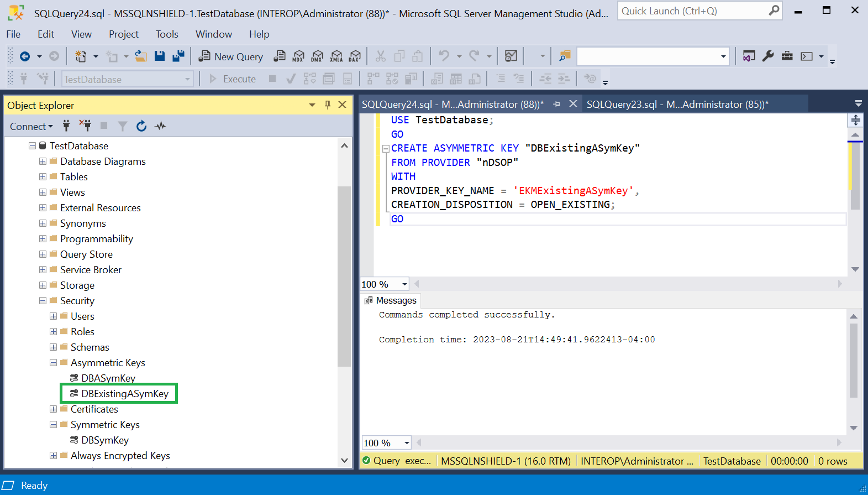Click the Object Explorer vertical scrollbar thumb

[x=344, y=277]
